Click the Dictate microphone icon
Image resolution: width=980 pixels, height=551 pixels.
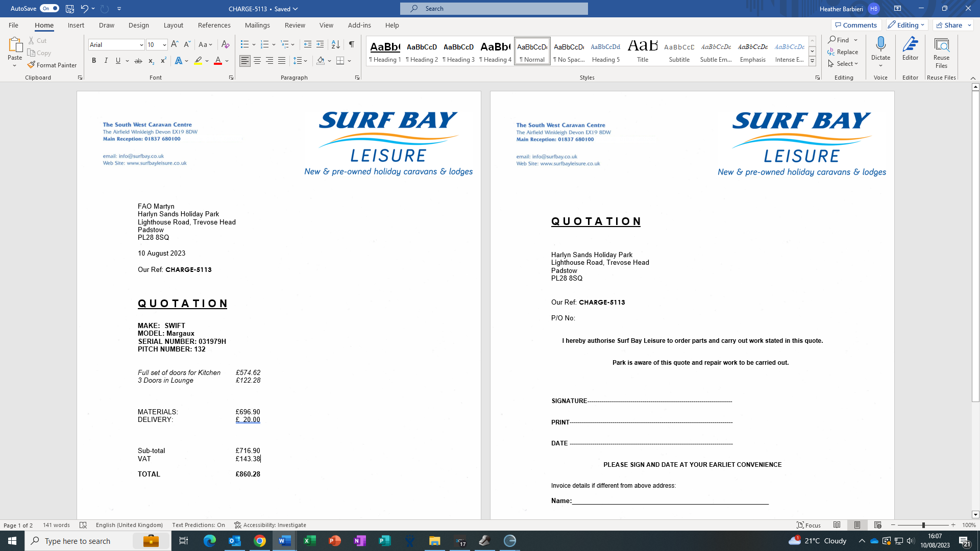[x=880, y=44]
